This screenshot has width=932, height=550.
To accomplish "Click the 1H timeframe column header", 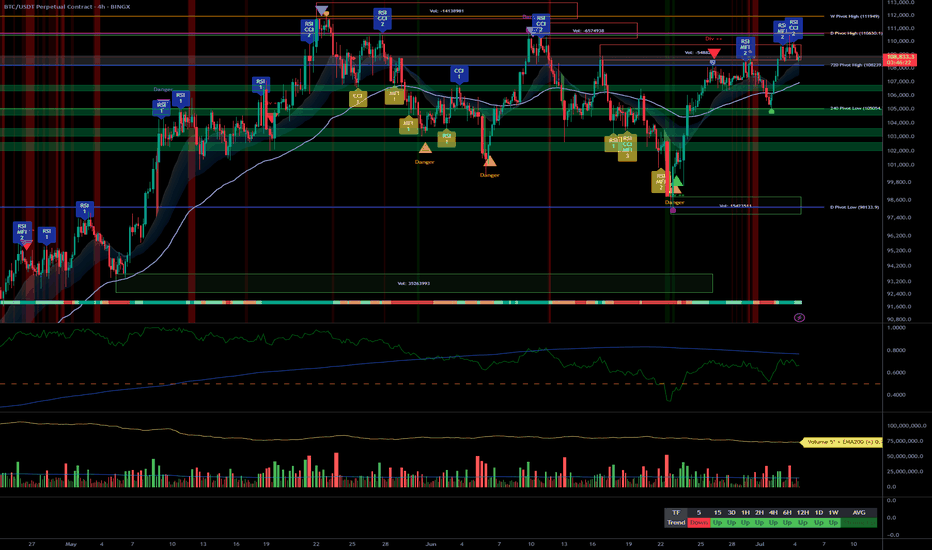I will tap(745, 513).
